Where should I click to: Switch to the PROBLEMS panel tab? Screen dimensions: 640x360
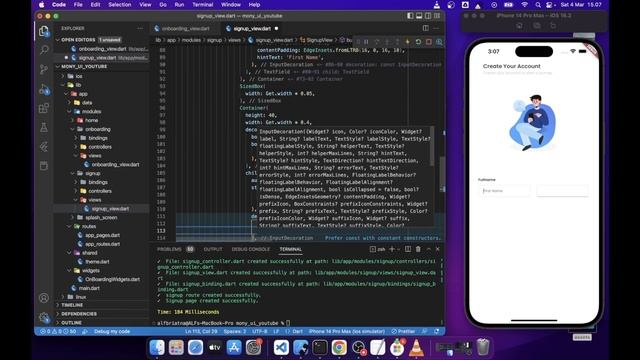[169, 249]
